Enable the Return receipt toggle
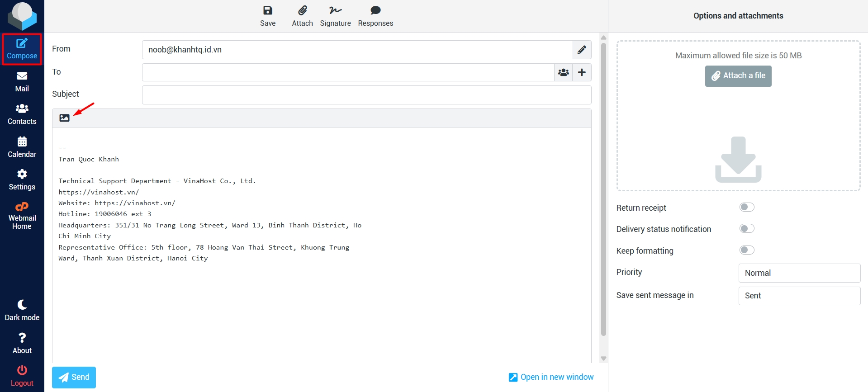868x392 pixels. pos(746,207)
